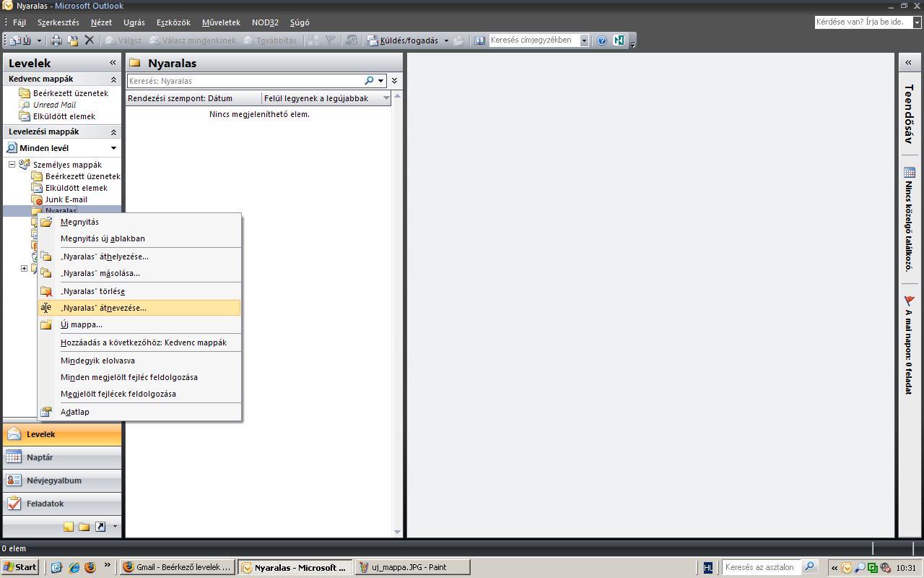924x578 pixels.
Task: Click the magnifier search icon in Nyaralas
Action: (370, 81)
